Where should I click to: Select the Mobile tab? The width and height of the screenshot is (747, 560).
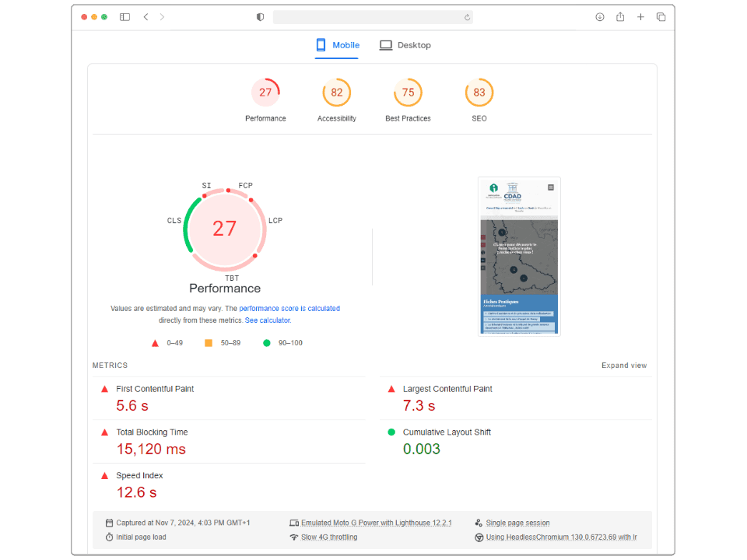point(338,45)
